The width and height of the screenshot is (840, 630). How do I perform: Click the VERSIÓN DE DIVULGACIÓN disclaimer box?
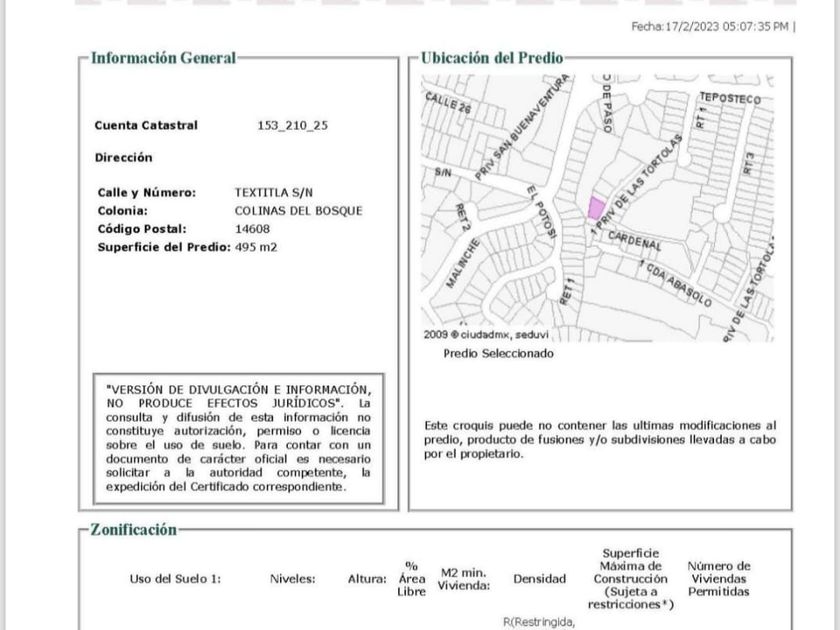237,438
